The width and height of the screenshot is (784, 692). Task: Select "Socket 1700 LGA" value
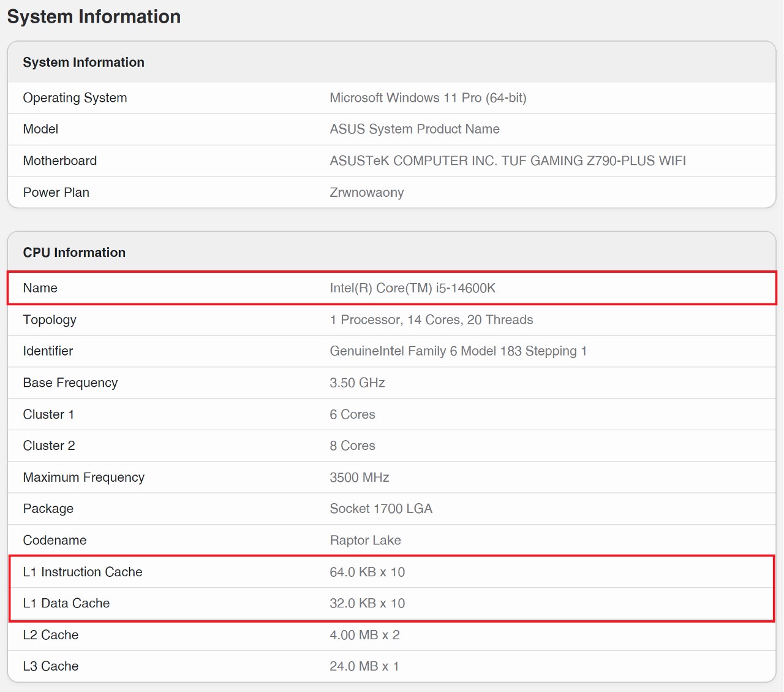click(381, 509)
